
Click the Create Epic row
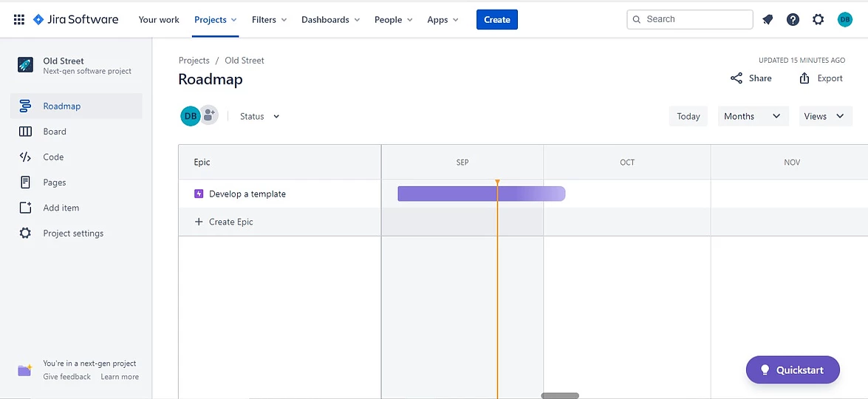230,222
